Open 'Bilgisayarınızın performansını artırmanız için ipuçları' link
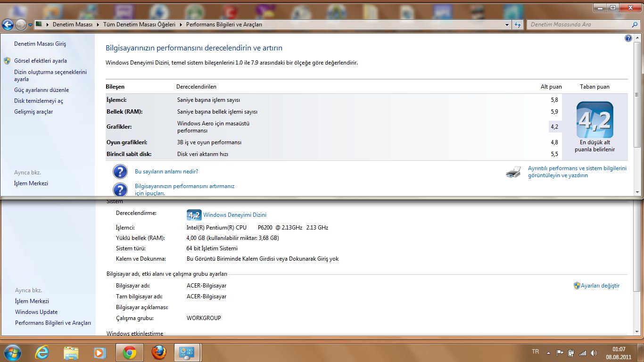The image size is (644, 362). (184, 189)
